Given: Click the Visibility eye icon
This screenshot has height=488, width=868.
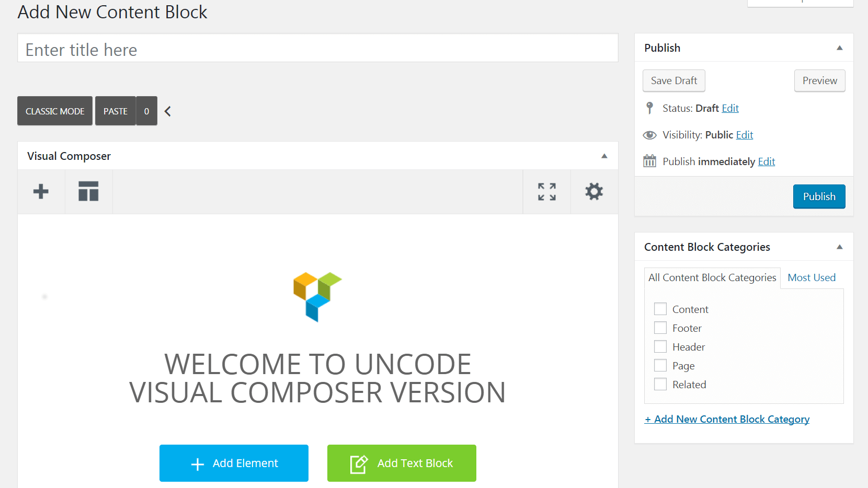Looking at the screenshot, I should (649, 135).
